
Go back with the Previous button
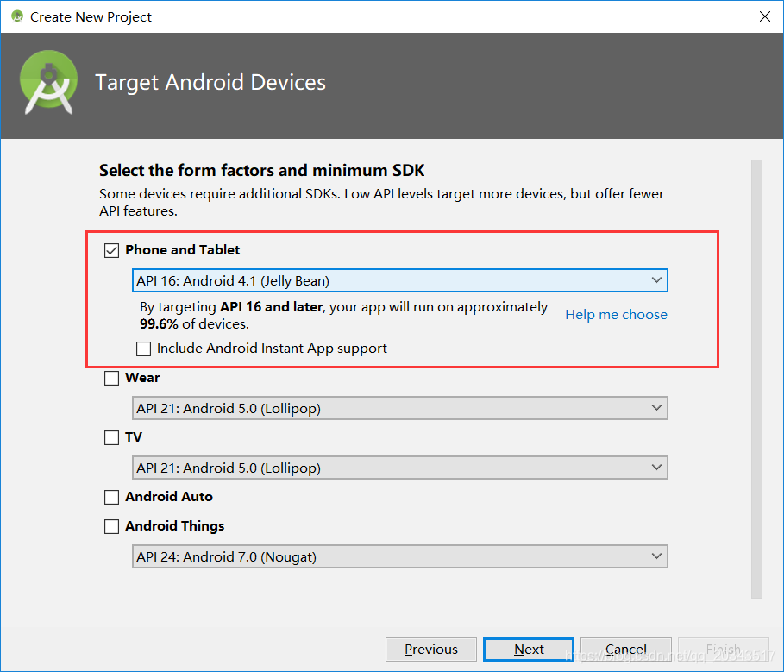click(x=431, y=650)
